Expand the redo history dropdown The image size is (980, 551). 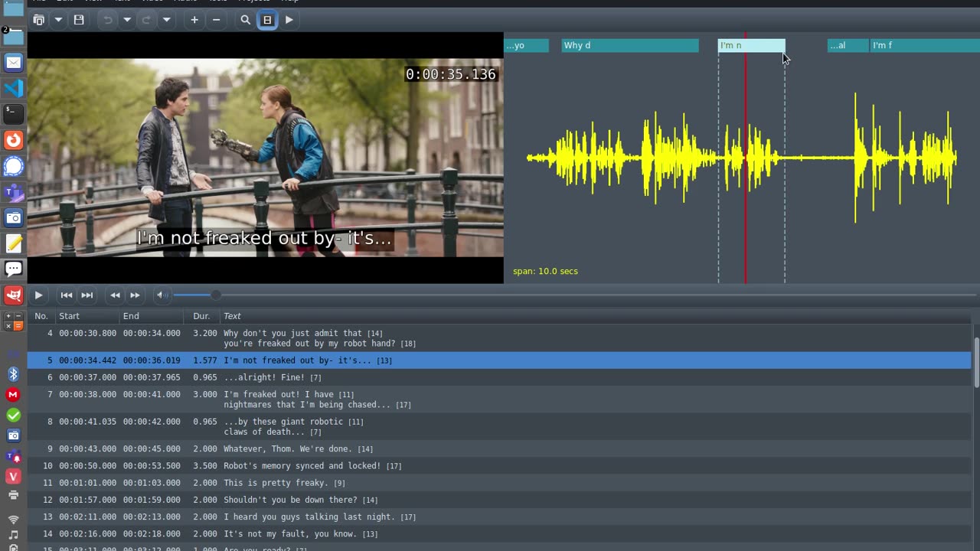coord(166,20)
